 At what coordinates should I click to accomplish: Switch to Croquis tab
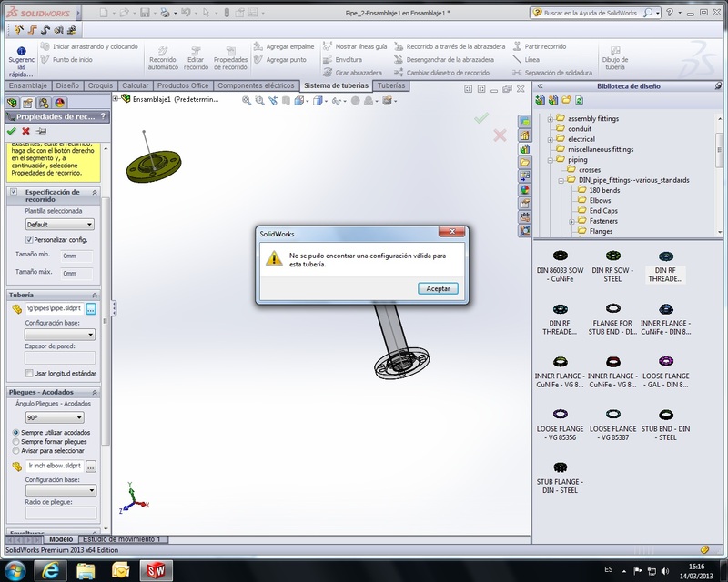pyautogui.click(x=100, y=85)
